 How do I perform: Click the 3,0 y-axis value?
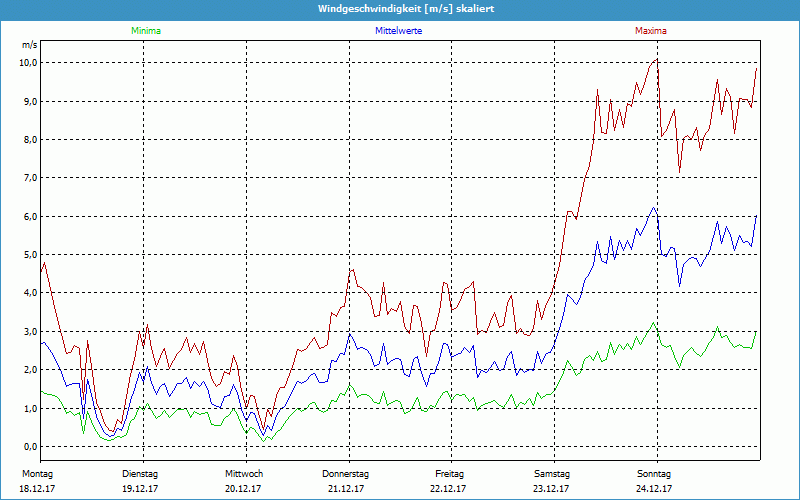(x=29, y=332)
